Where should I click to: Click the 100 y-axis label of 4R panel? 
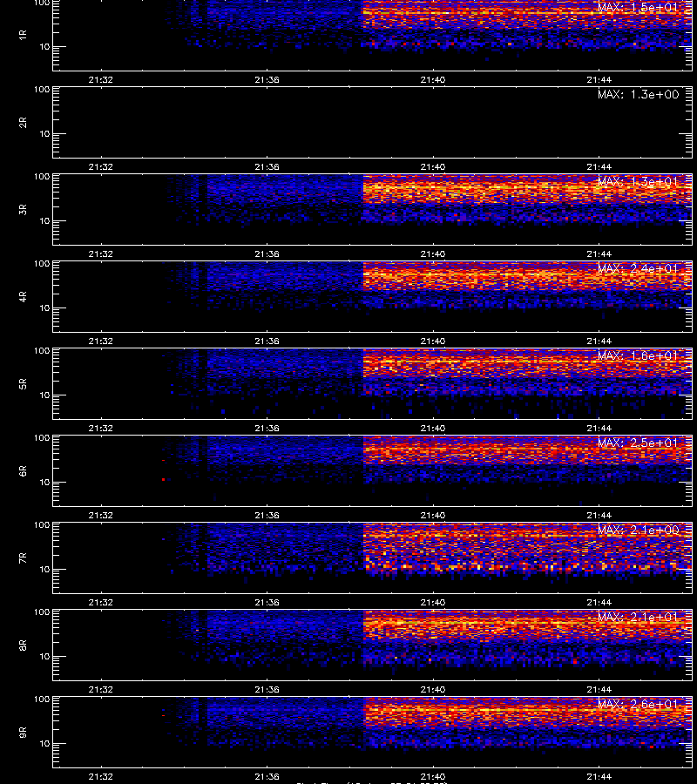(x=42, y=263)
